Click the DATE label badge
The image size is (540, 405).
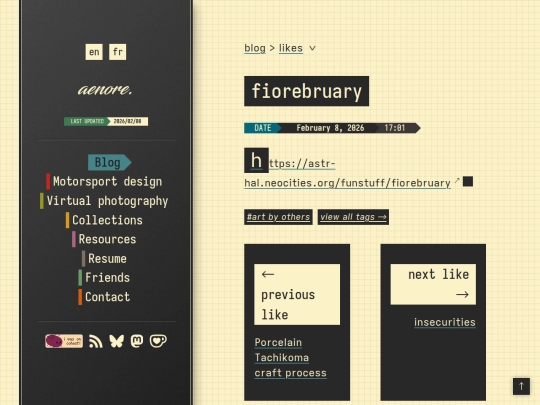pos(262,128)
